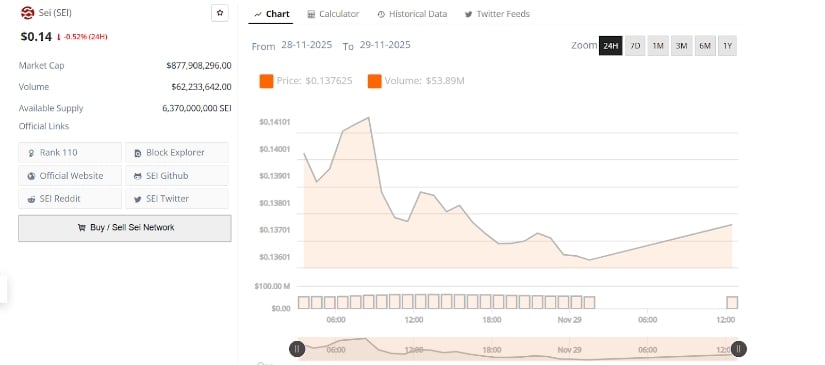This screenshot has width=825, height=365.
Task: Click the SEI Twitter bird icon
Action: click(x=138, y=199)
